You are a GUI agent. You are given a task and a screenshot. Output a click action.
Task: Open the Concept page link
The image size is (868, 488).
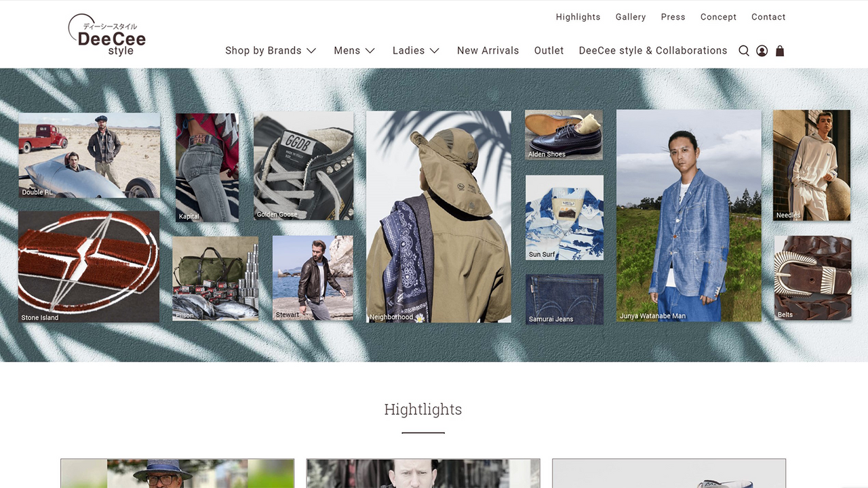[719, 17]
